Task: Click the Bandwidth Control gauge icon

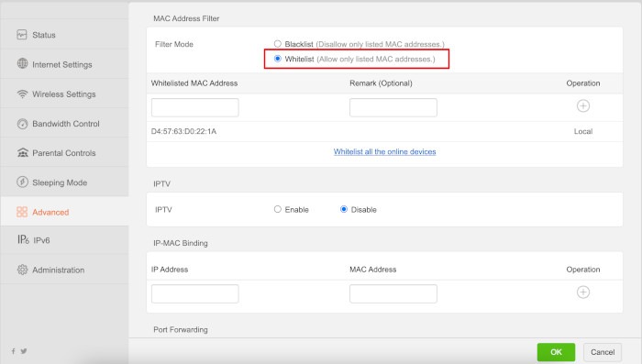Action: point(23,124)
